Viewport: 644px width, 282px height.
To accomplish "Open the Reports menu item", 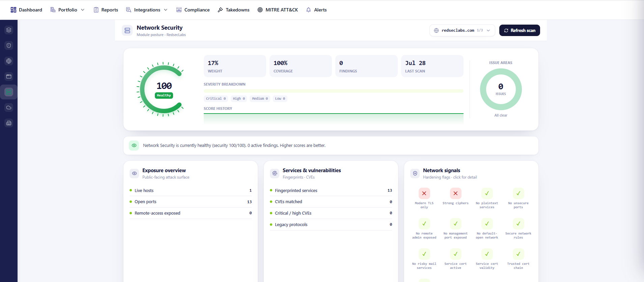I will coord(106,10).
